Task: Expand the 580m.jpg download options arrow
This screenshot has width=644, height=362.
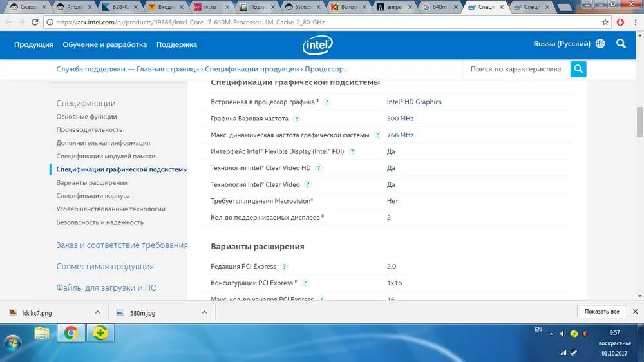Action: tap(204, 312)
